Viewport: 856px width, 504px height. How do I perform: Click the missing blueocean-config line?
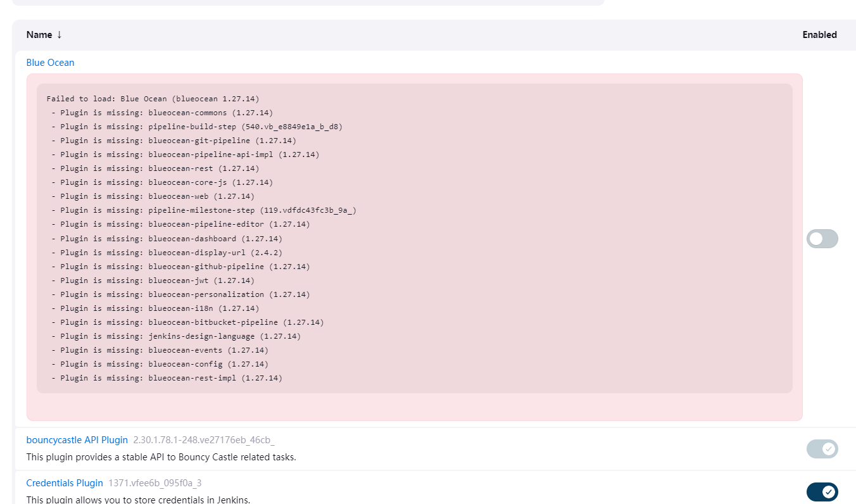click(160, 364)
